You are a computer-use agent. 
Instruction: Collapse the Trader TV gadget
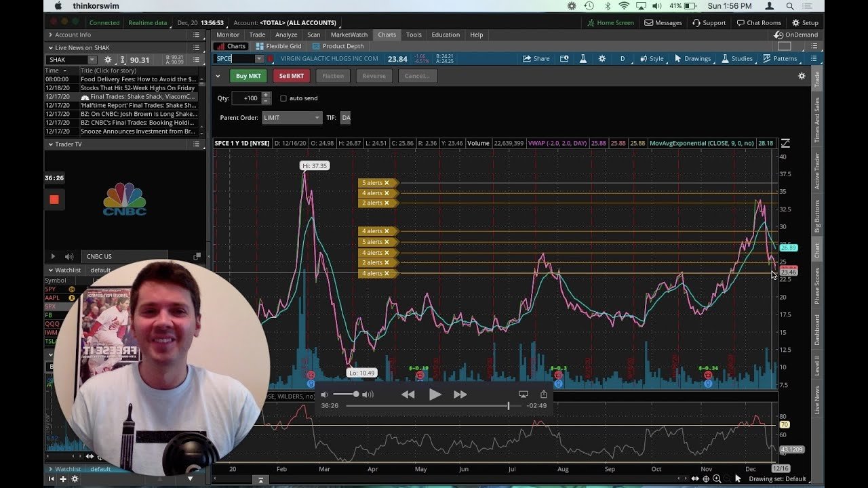[x=51, y=144]
